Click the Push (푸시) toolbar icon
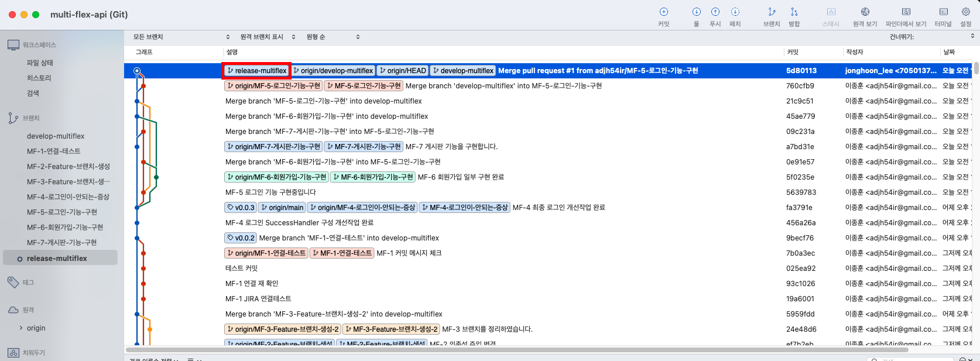The height and width of the screenshot is (361, 980). point(715,12)
